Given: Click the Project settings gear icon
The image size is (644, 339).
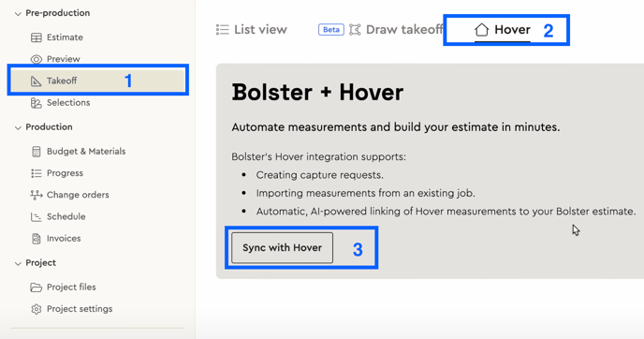Looking at the screenshot, I should point(37,309).
